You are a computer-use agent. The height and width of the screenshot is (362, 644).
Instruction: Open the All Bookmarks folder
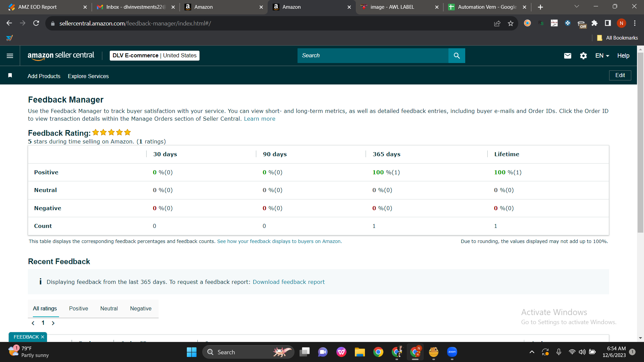pyautogui.click(x=618, y=38)
